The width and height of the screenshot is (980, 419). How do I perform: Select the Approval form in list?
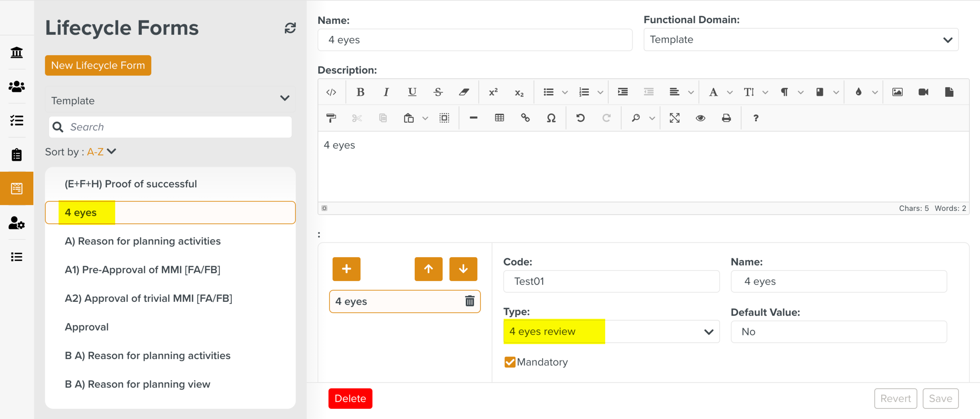pyautogui.click(x=87, y=327)
